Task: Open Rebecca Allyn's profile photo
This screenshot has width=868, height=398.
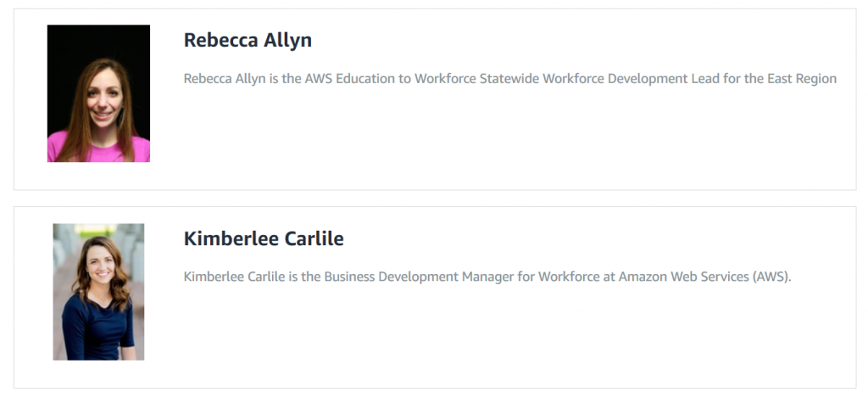Action: [98, 93]
